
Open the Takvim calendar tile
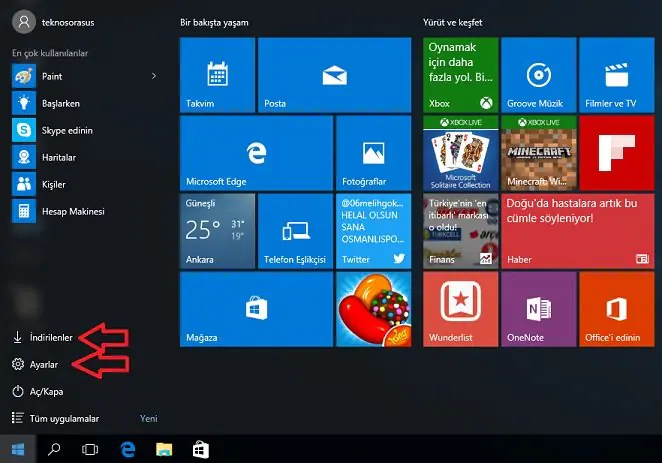217,74
